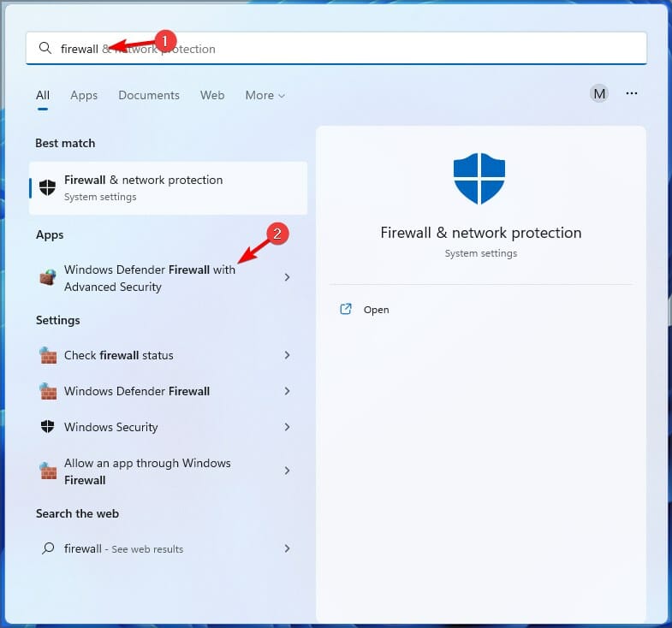Click the large blue shield preview icon
The width and height of the screenshot is (672, 628).
click(x=479, y=179)
